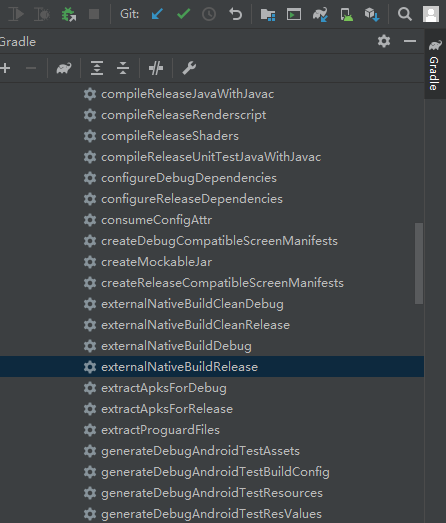
Task: Click the Execute Gradle Task elephant icon
Action: 64,68
